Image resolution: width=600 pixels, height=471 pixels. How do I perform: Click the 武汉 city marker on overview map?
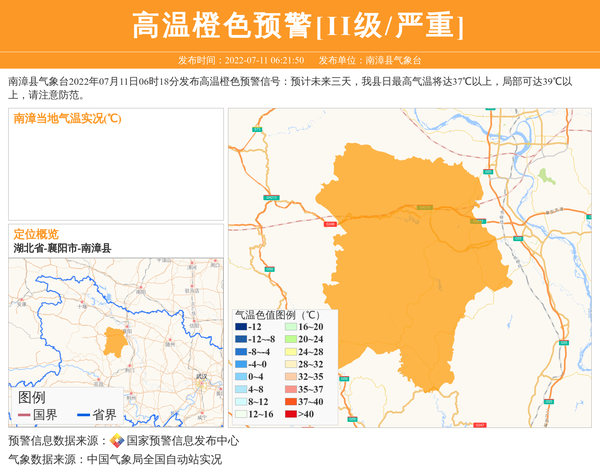click(201, 376)
